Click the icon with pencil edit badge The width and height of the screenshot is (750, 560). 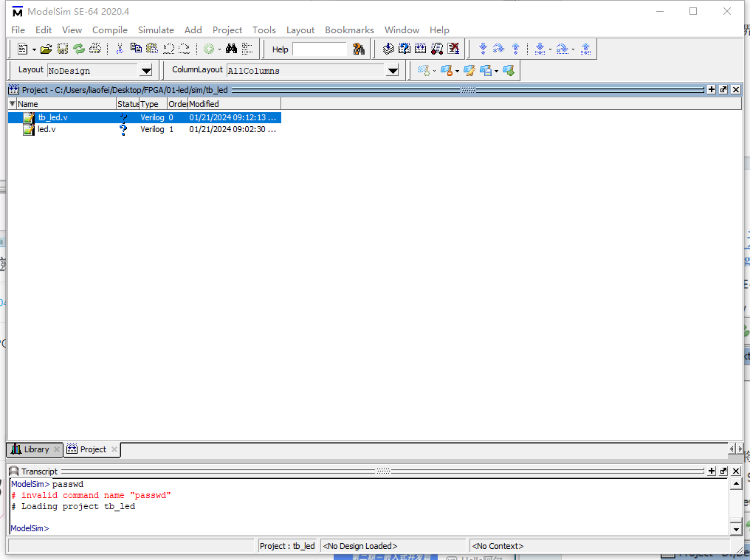pos(469,71)
